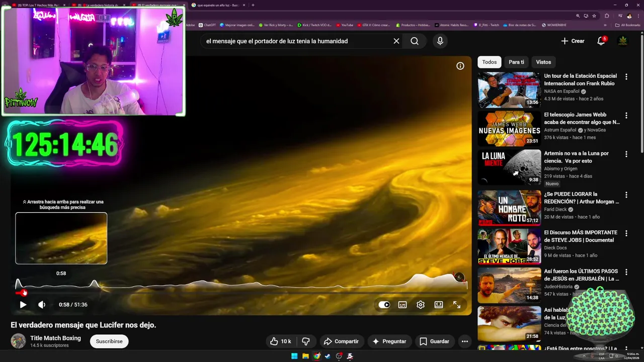The width and height of the screenshot is (644, 362).
Task: Switch to theater mode
Action: coord(439,305)
